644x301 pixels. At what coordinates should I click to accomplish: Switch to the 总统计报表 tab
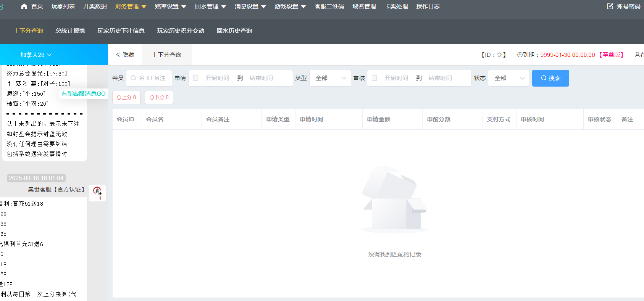point(70,31)
